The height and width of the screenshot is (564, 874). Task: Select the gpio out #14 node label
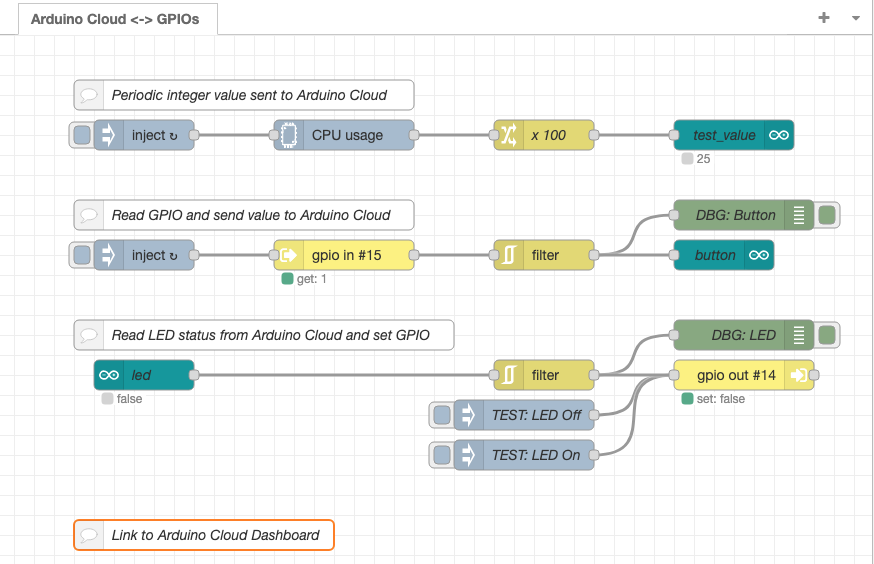point(736,376)
